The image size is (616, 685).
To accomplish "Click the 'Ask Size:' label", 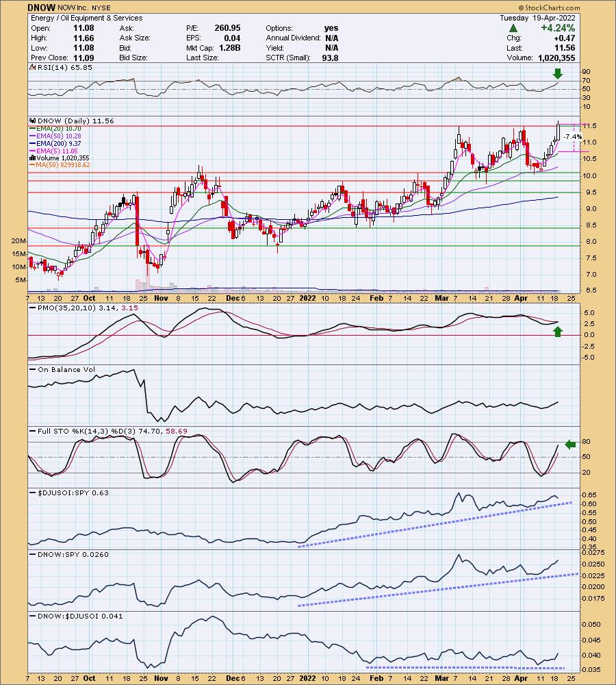I will (135, 38).
